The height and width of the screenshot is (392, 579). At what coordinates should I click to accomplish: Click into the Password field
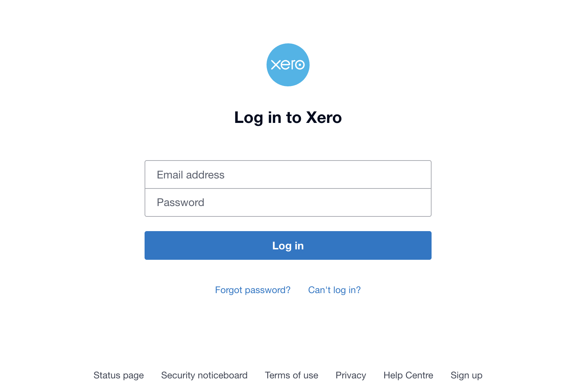point(288,202)
